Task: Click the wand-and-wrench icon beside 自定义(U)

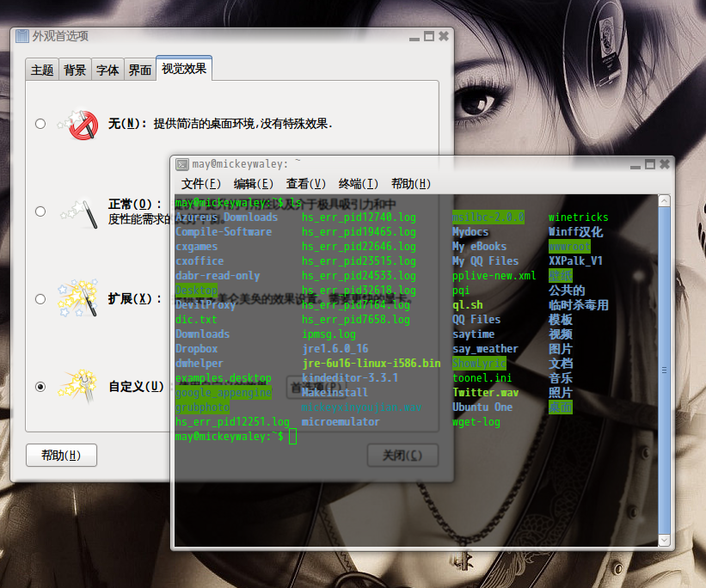Action: click(x=77, y=386)
